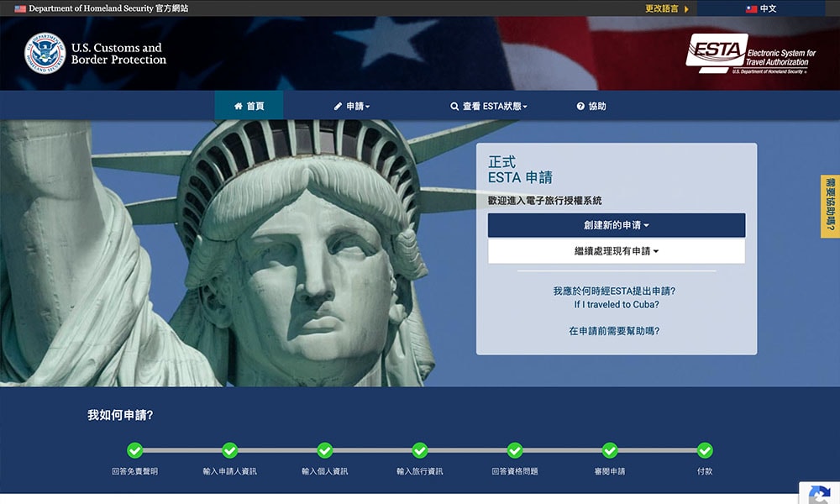Open the 我應於何時經ESTA提出申請? link
Screen dimensions: 840x504
[615, 291]
